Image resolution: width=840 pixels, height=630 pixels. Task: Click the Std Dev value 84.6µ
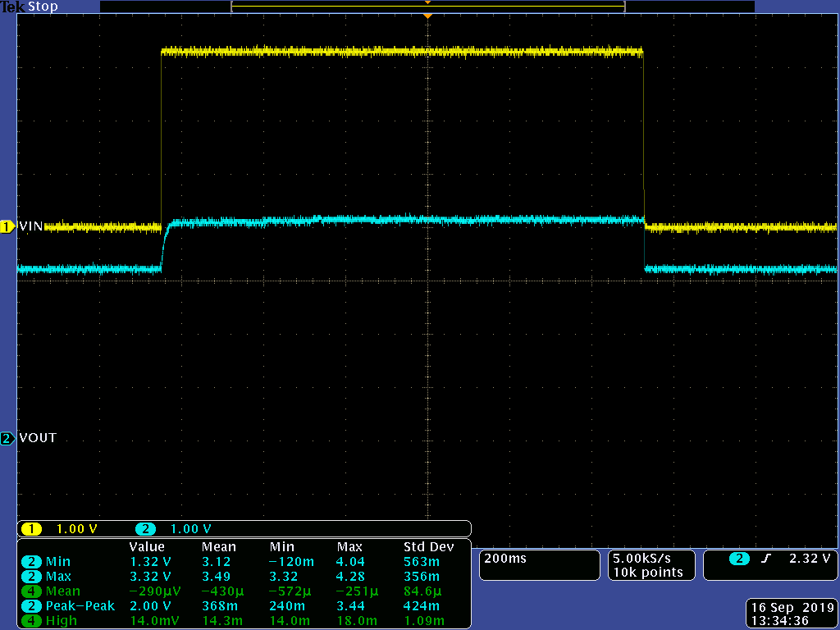click(422, 591)
